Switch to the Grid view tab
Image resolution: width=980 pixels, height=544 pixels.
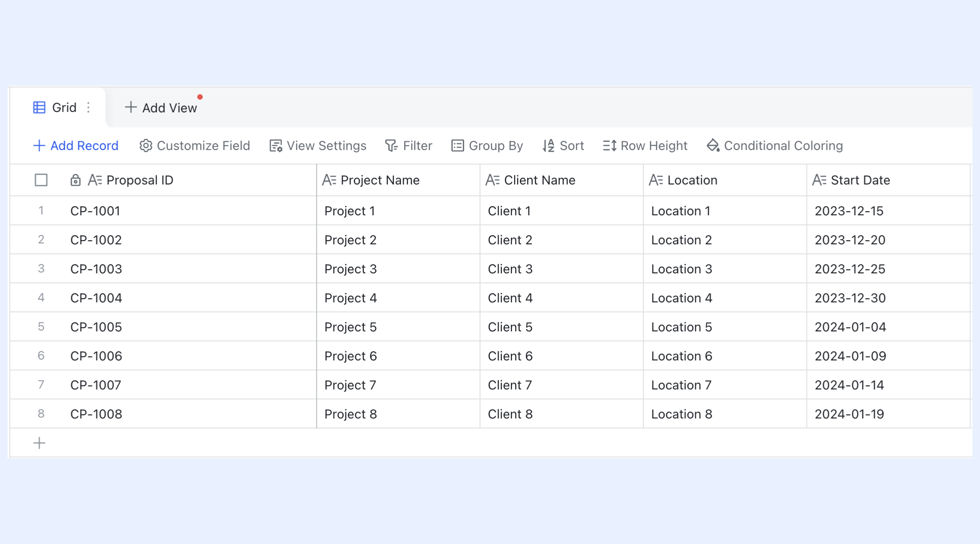click(58, 107)
